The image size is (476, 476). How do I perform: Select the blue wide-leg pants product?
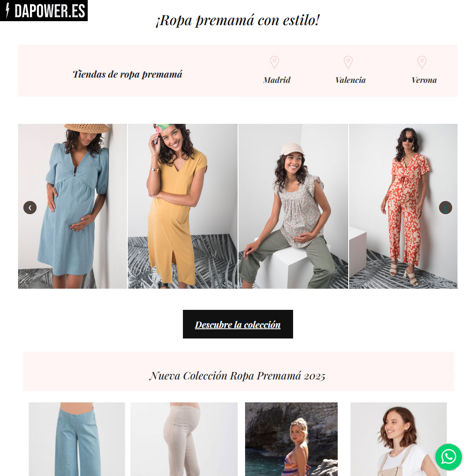point(77,439)
